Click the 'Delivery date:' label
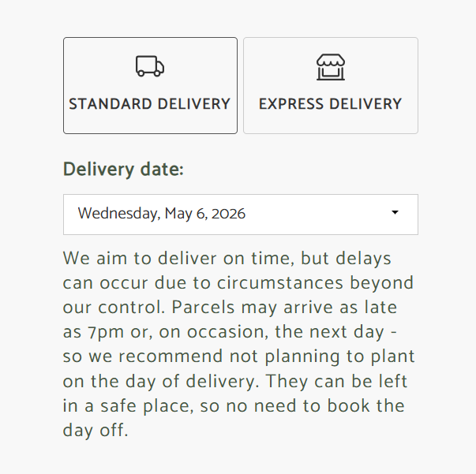Screen dimensions: 476x474 tap(123, 170)
